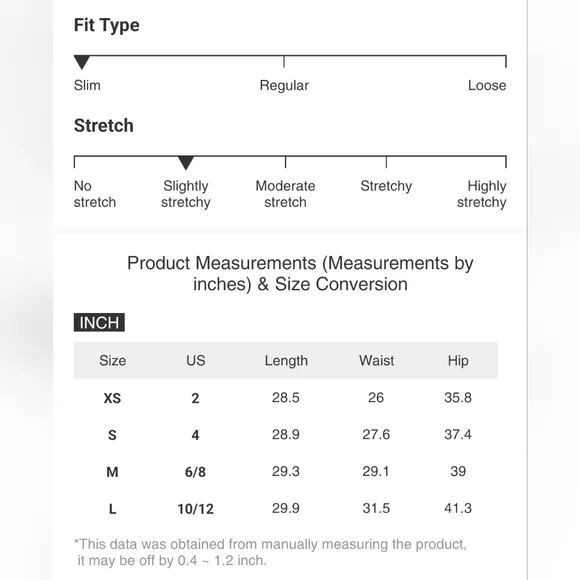580x580 pixels.
Task: Click the US 10/12 size cell
Action: point(195,509)
